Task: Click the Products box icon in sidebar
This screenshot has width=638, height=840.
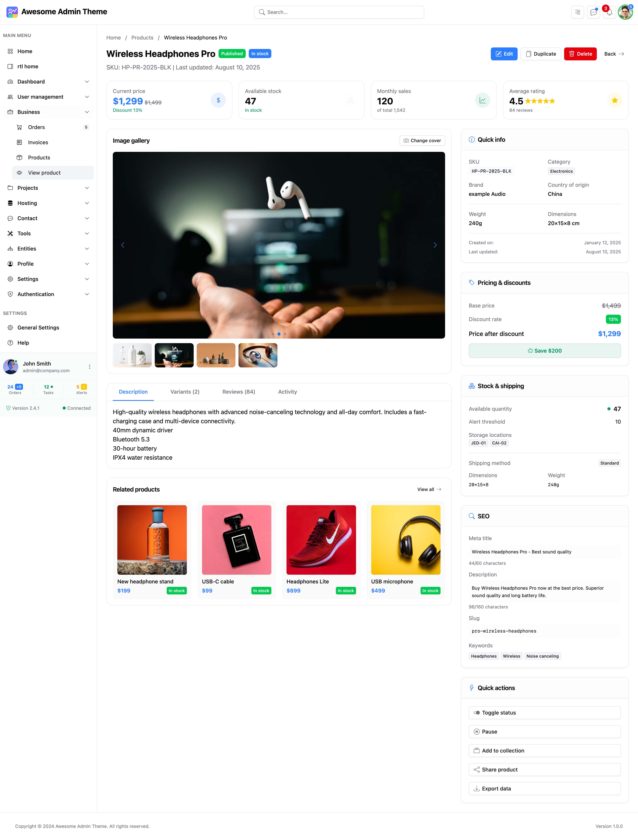Action: pyautogui.click(x=19, y=158)
